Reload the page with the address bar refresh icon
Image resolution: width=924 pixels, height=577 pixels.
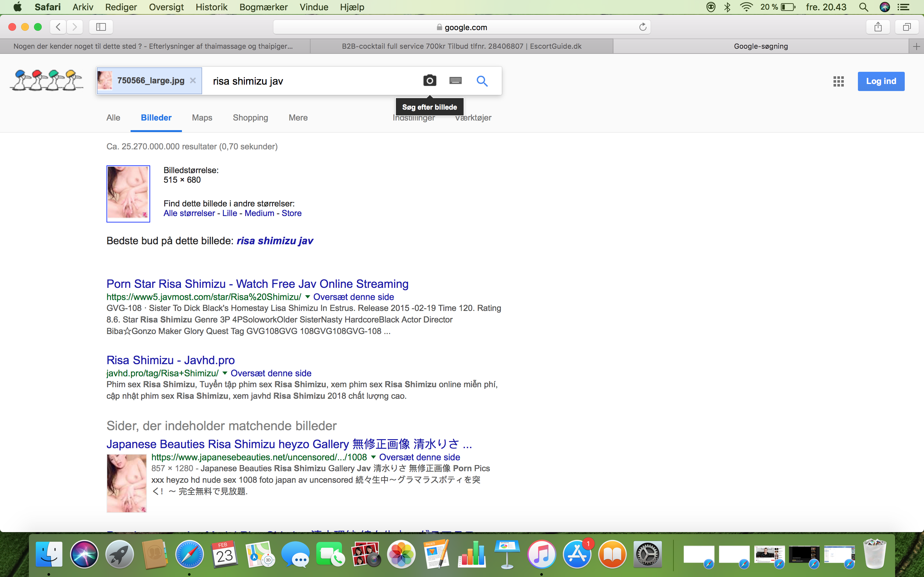pos(643,27)
